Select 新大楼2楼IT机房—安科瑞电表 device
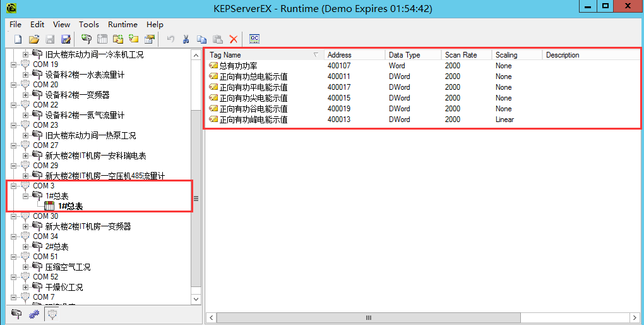This screenshot has width=644, height=325. [95, 156]
